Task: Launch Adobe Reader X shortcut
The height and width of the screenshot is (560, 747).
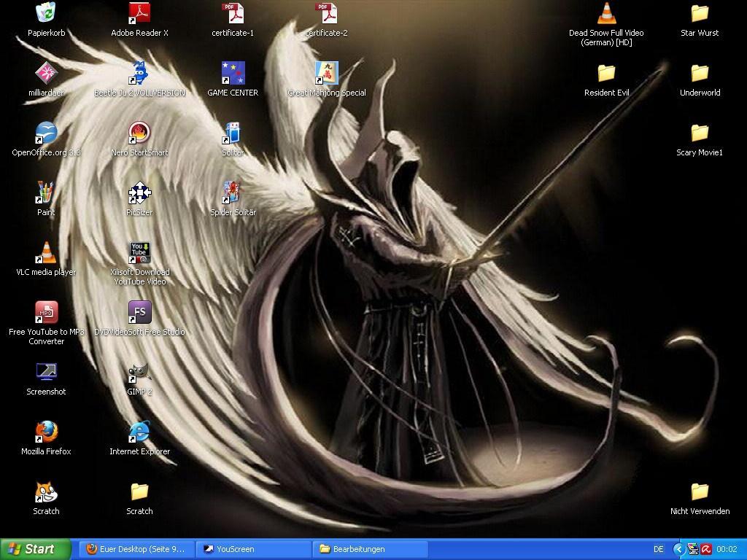Action: tap(139, 13)
